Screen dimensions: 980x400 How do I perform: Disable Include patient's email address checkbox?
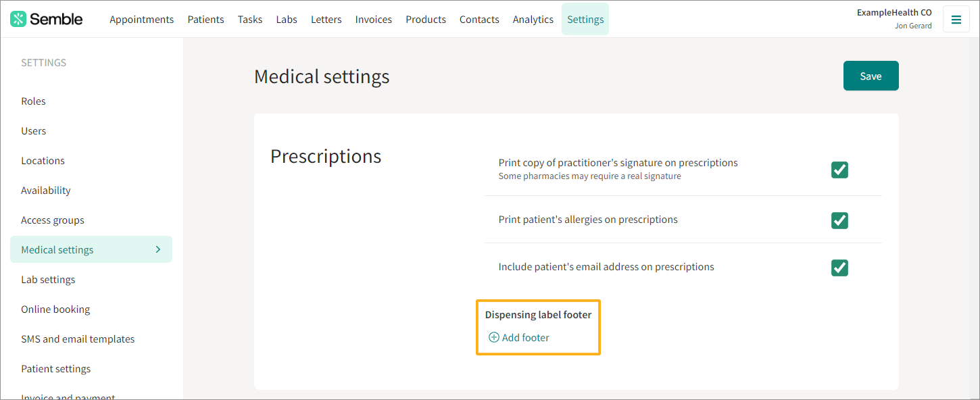(839, 268)
